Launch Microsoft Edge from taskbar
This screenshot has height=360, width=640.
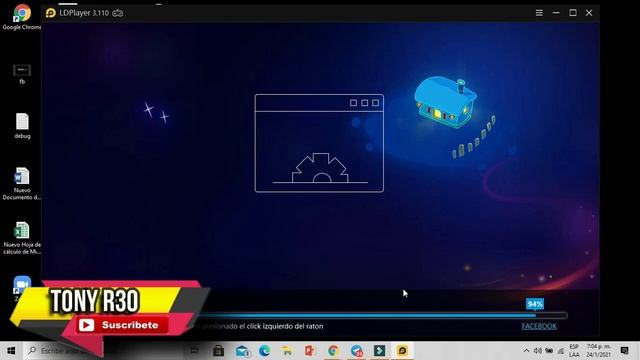pos(264,351)
